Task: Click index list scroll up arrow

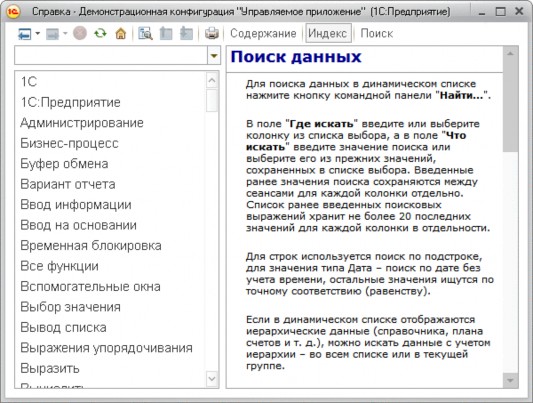Action: pyautogui.click(x=212, y=80)
